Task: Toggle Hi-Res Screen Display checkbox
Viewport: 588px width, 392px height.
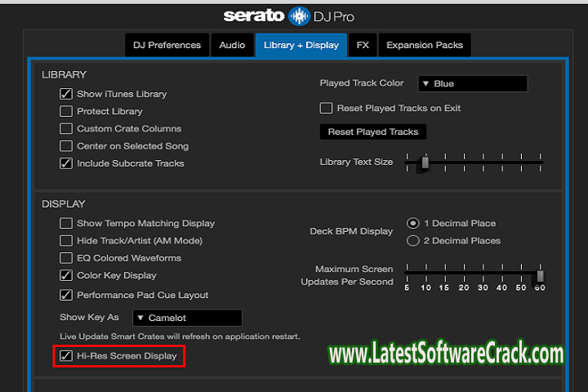Action: tap(66, 356)
